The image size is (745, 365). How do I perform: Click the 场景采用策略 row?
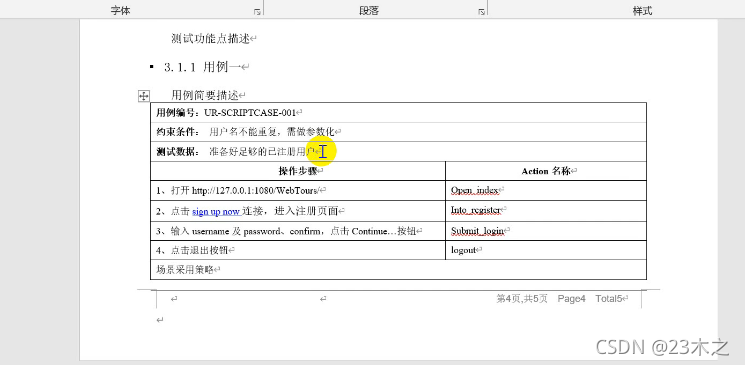tap(398, 269)
